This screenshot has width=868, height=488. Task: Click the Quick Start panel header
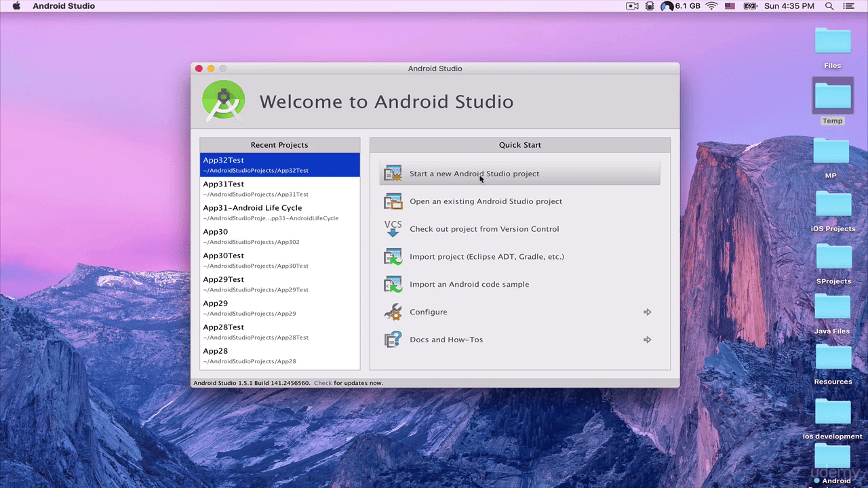click(520, 145)
